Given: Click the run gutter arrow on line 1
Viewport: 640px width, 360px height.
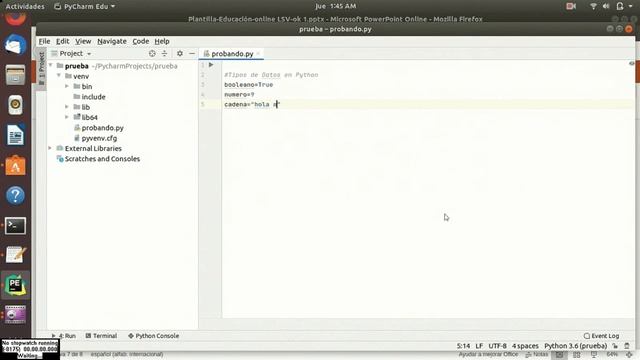Looking at the screenshot, I should pos(211,65).
